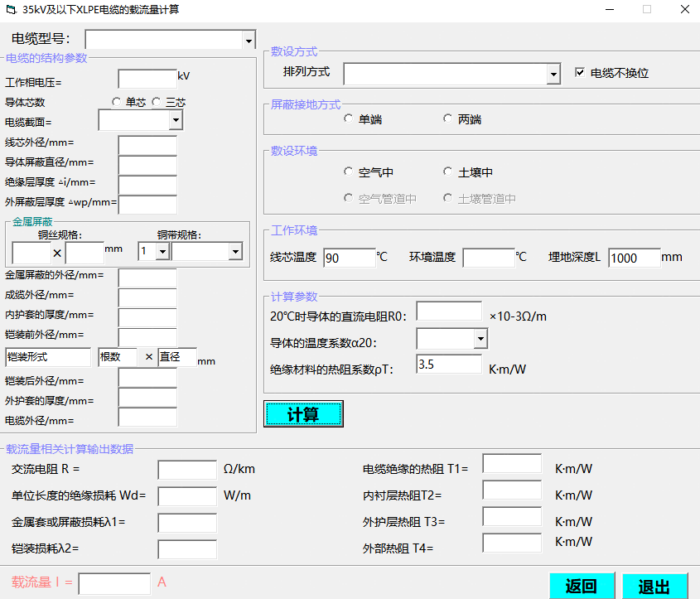Select the 单芯 radio button

point(117,102)
